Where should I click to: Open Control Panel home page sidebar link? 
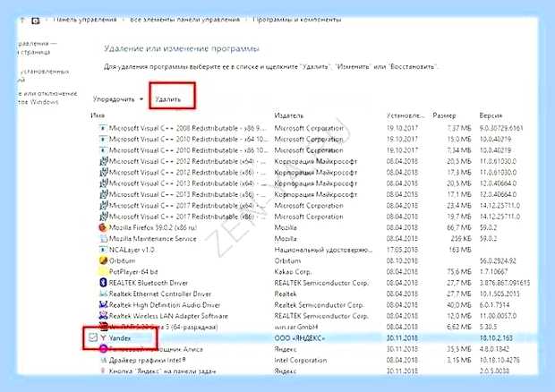click(x=38, y=47)
